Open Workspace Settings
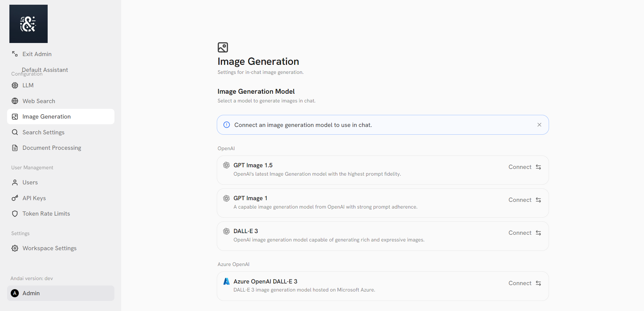The height and width of the screenshot is (311, 644). (x=61, y=248)
